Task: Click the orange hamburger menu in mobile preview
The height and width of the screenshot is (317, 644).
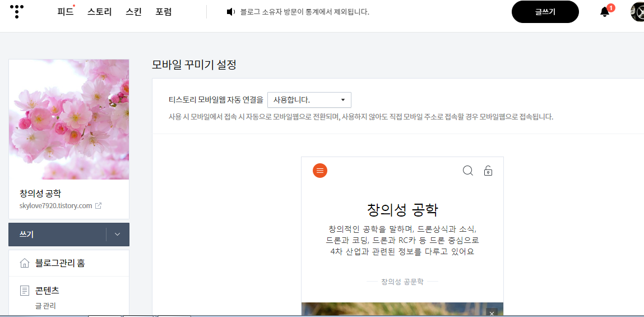Action: 320,170
